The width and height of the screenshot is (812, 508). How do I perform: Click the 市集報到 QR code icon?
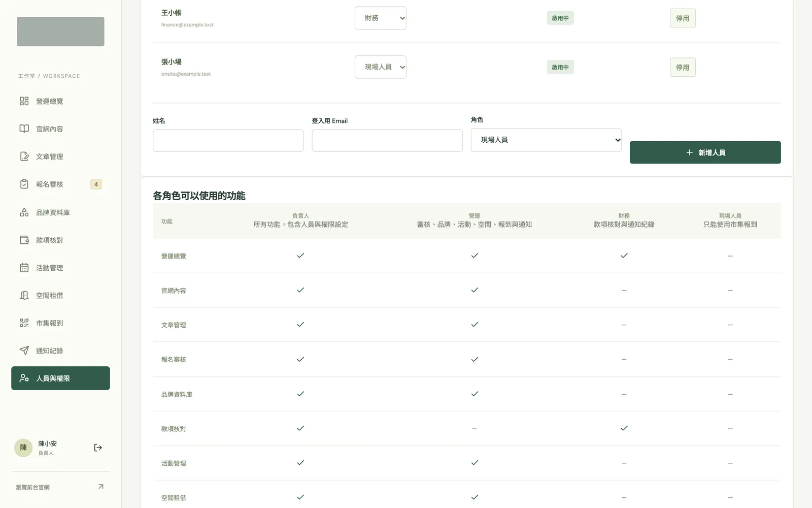24,323
